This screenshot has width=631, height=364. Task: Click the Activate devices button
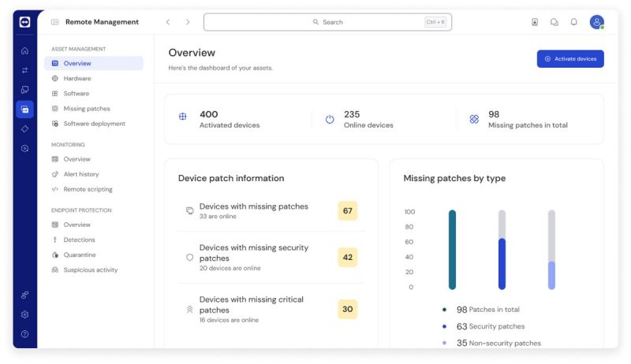click(x=570, y=58)
